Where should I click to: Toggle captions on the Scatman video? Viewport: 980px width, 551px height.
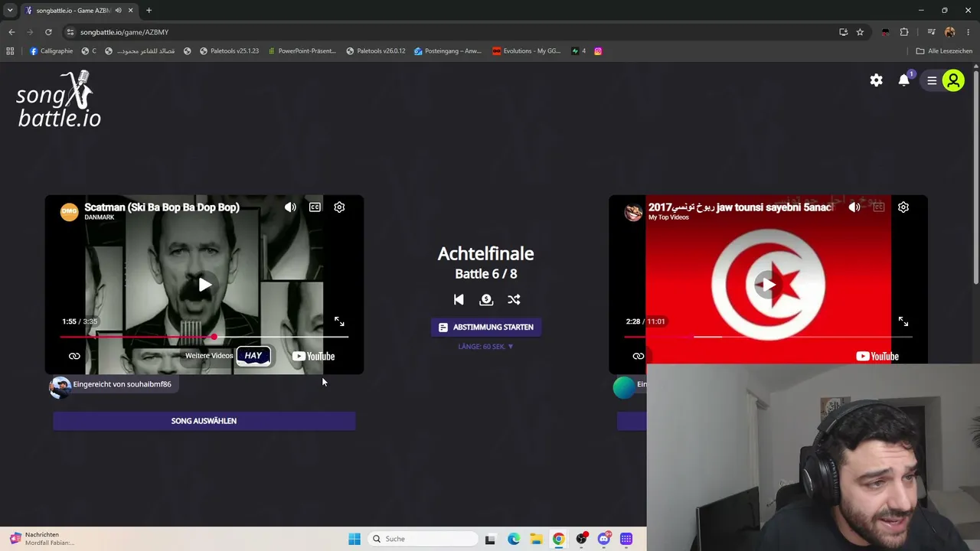[x=315, y=207]
